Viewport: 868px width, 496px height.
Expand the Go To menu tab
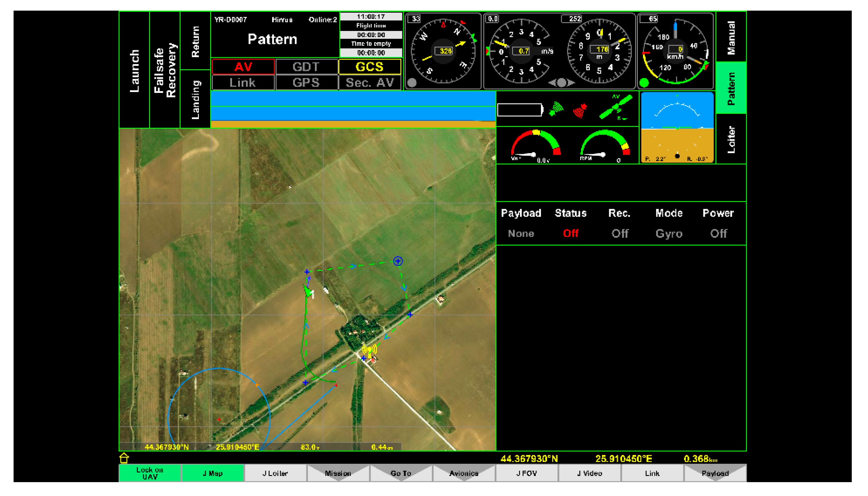pyautogui.click(x=401, y=473)
